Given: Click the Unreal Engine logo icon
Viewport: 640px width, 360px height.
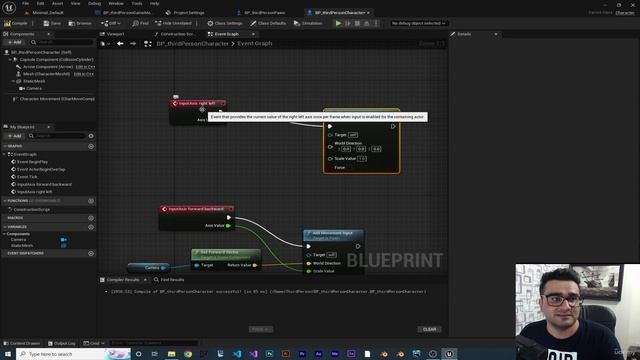Looking at the screenshot, I should [9, 7].
